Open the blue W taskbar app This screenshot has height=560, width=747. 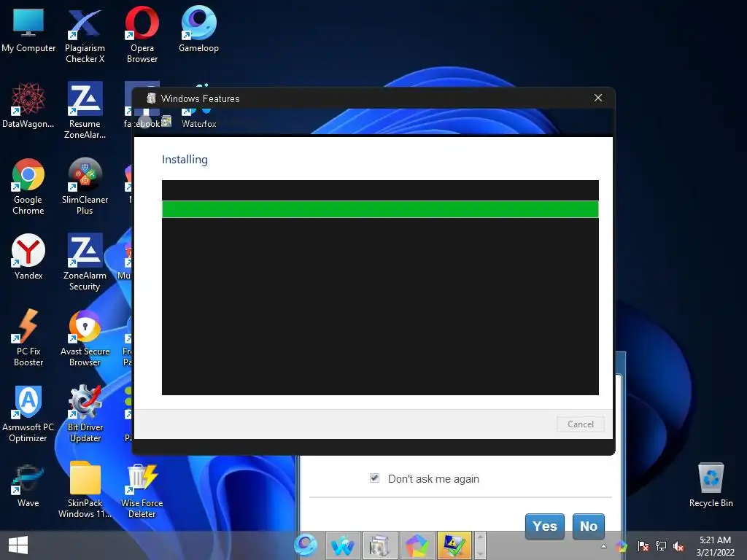click(x=343, y=545)
